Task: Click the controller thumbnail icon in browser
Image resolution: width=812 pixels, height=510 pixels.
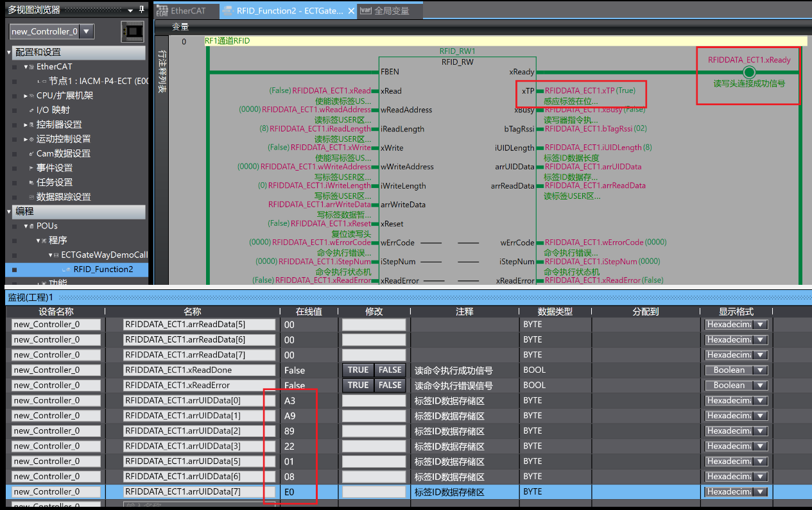Action: pos(132,31)
